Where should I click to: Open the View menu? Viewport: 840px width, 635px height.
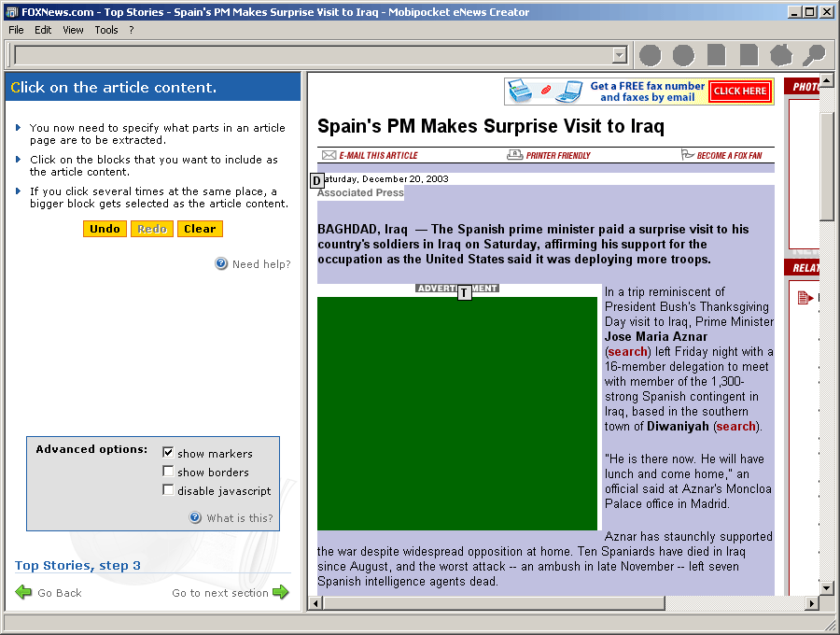pos(73,30)
